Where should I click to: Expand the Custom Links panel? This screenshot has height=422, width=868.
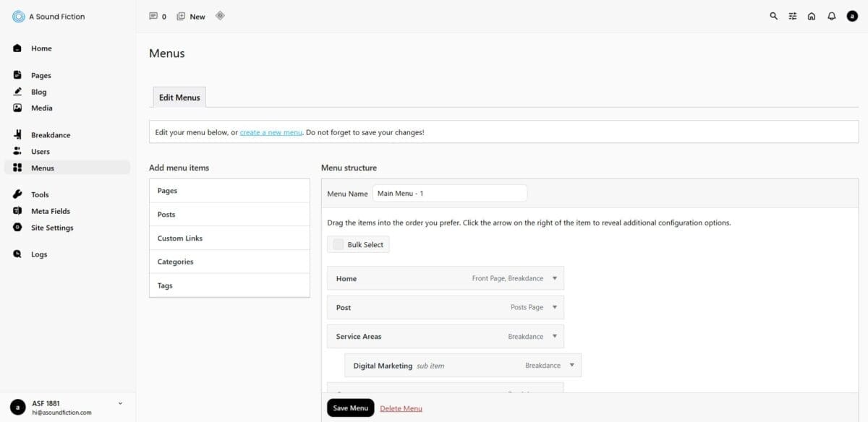229,238
